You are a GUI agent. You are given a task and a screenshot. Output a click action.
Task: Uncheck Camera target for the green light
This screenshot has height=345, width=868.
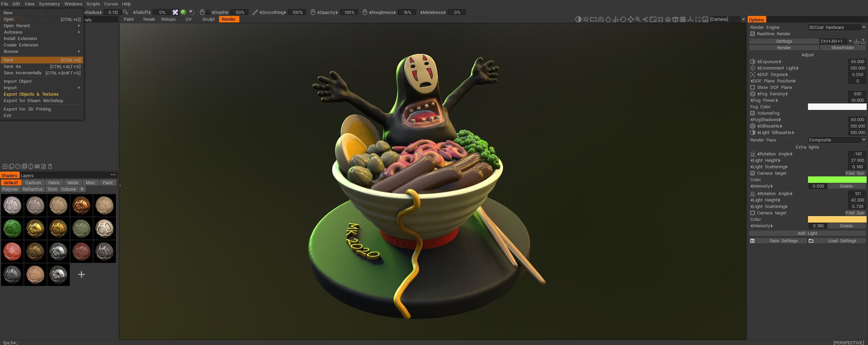(x=753, y=173)
